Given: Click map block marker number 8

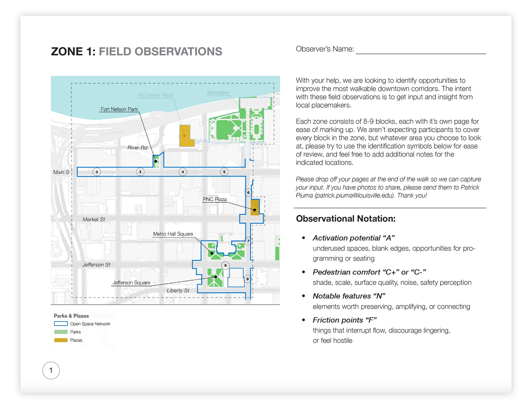Looking at the screenshot, I should point(225,265).
